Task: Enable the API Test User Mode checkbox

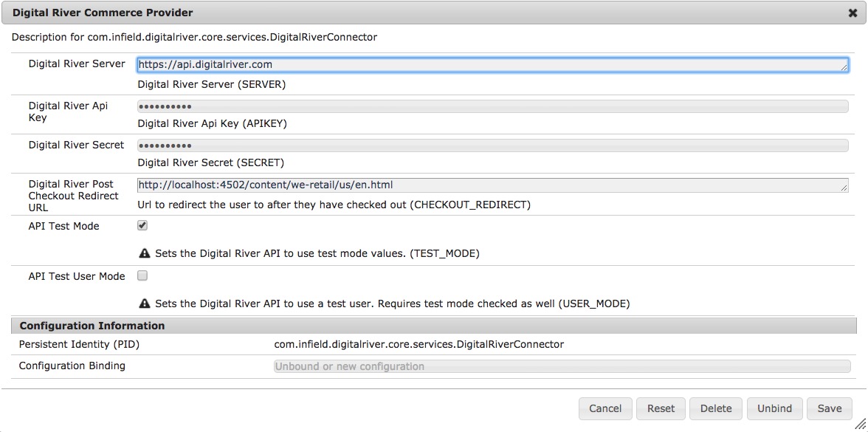Action: tap(142, 275)
